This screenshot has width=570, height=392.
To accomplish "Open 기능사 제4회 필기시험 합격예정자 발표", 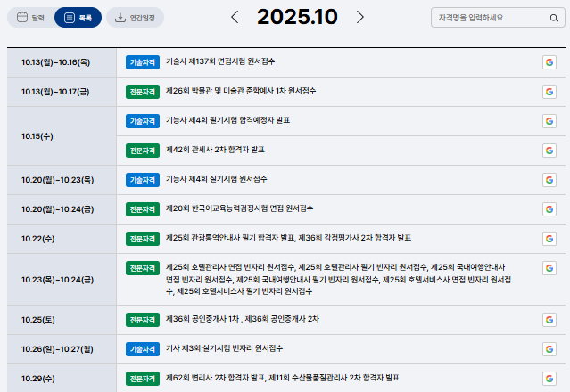I will pos(228,120).
